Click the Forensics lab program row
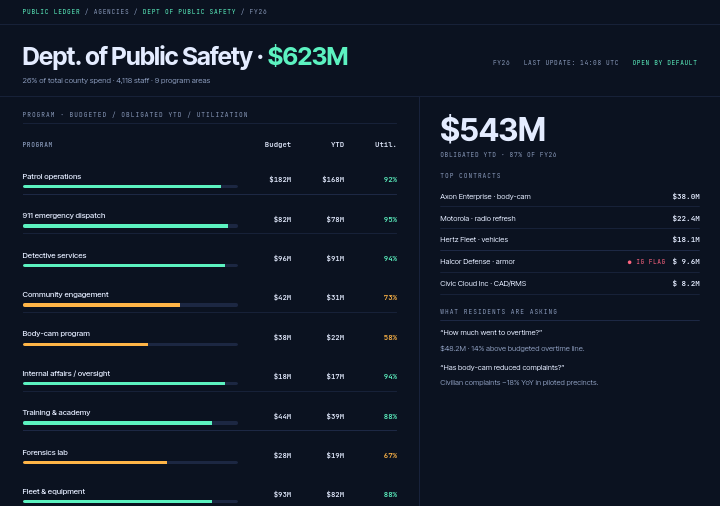720x506 pixels. (x=210, y=455)
